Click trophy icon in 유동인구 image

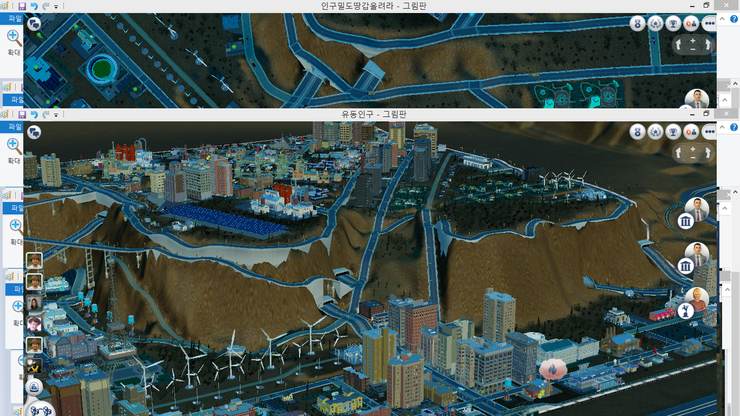[x=673, y=132]
